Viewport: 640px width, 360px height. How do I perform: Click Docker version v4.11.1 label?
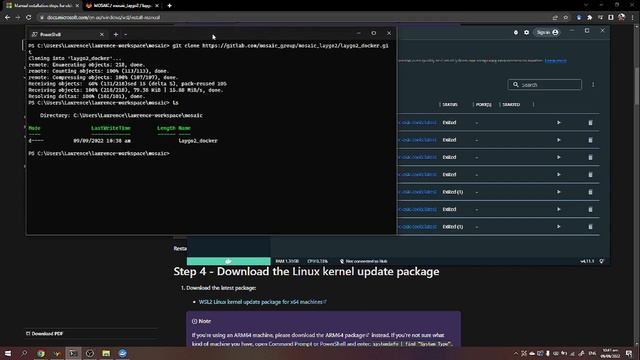point(587,261)
